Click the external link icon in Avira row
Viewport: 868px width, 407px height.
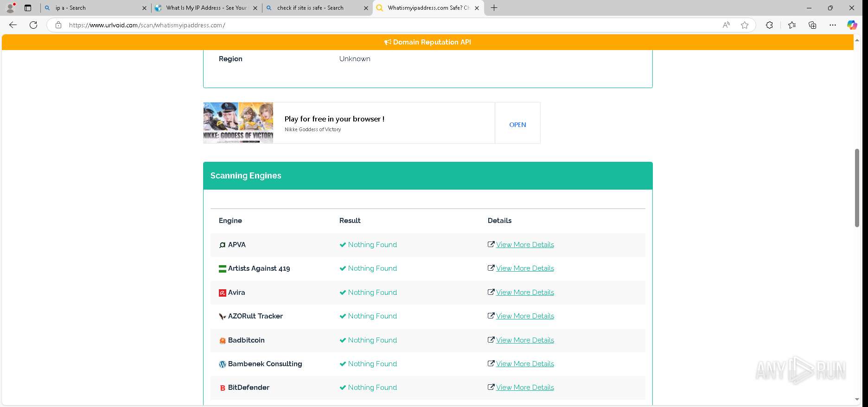pyautogui.click(x=491, y=292)
